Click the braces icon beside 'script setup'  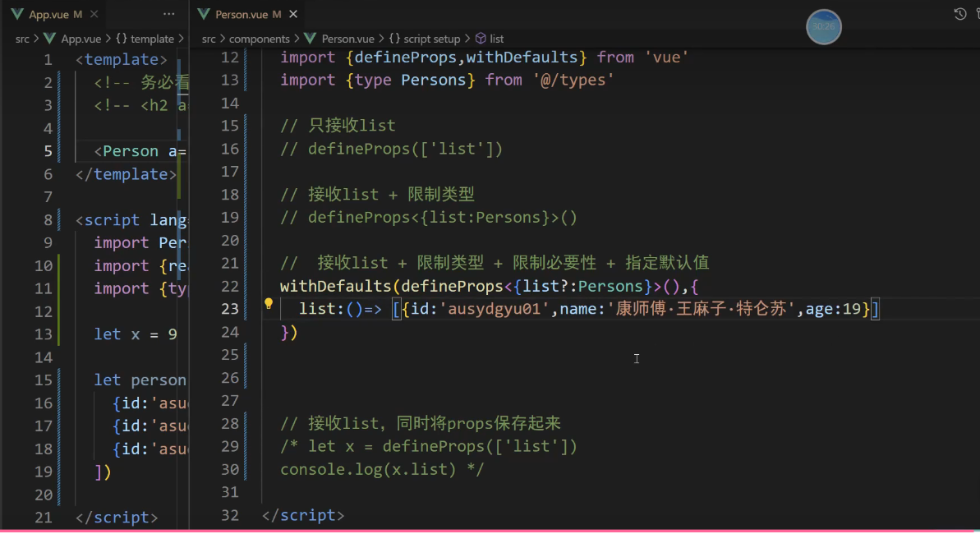coord(394,39)
